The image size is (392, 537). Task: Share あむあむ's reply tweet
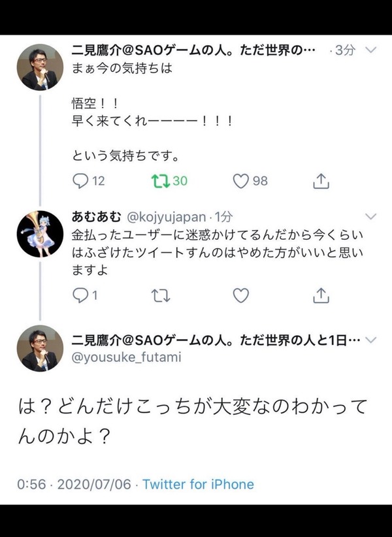(x=321, y=295)
